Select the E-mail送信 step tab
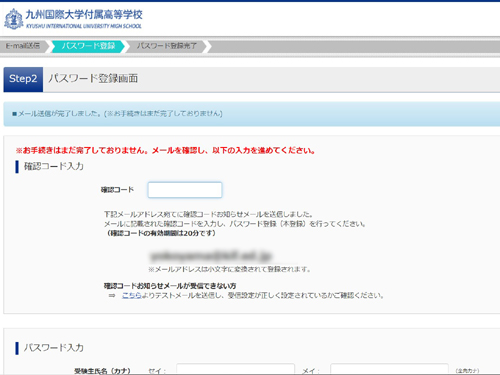Image resolution: width=500 pixels, height=375 pixels. click(23, 46)
